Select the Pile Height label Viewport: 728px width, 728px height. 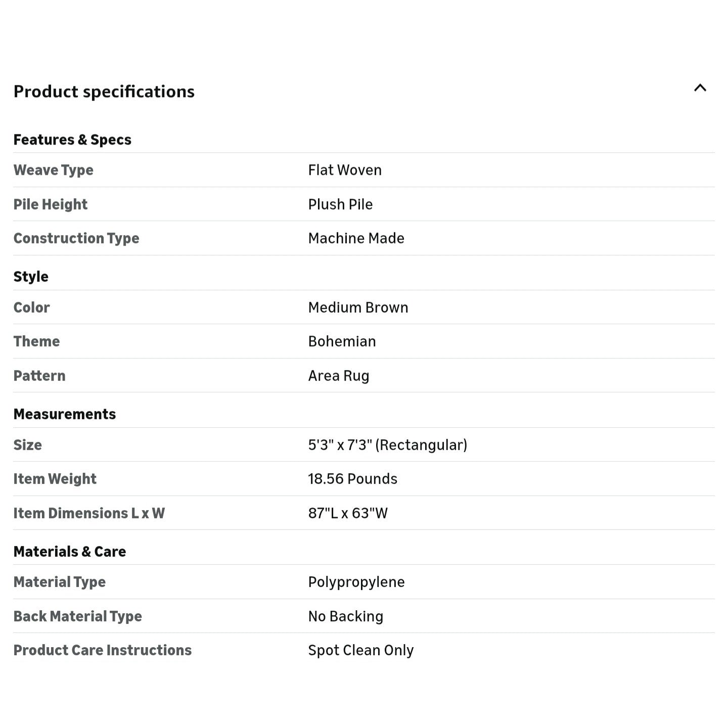point(50,204)
